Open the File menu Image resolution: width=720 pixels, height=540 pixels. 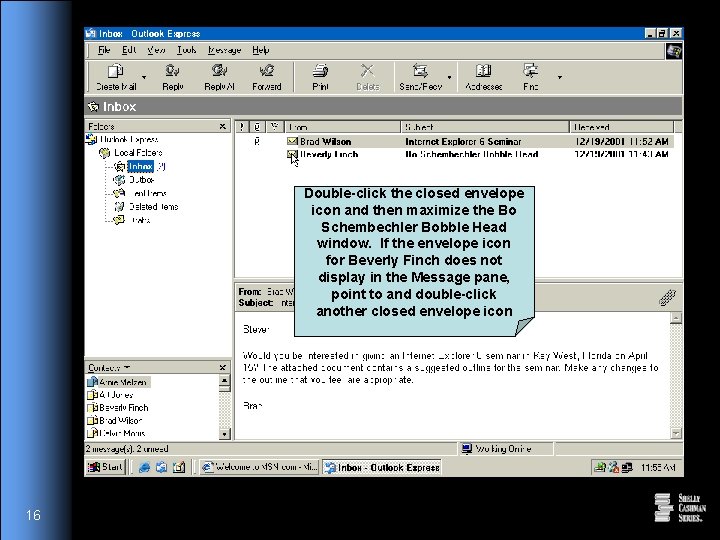104,50
